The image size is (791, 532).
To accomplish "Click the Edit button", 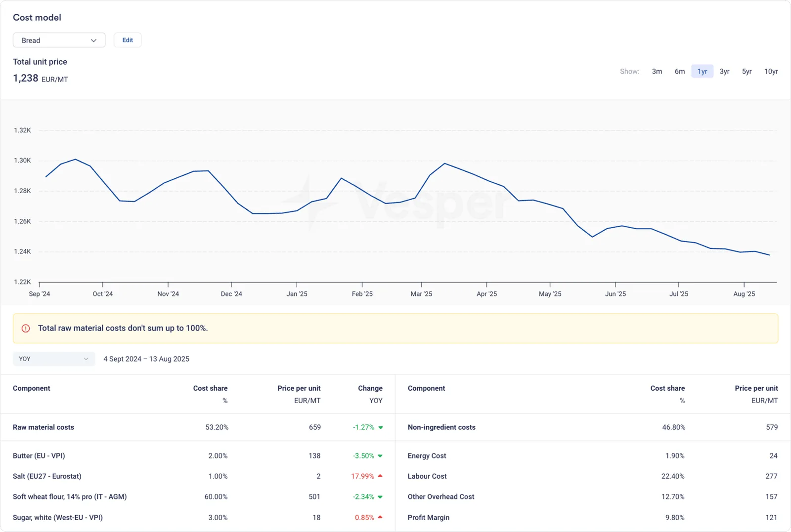I will (128, 40).
